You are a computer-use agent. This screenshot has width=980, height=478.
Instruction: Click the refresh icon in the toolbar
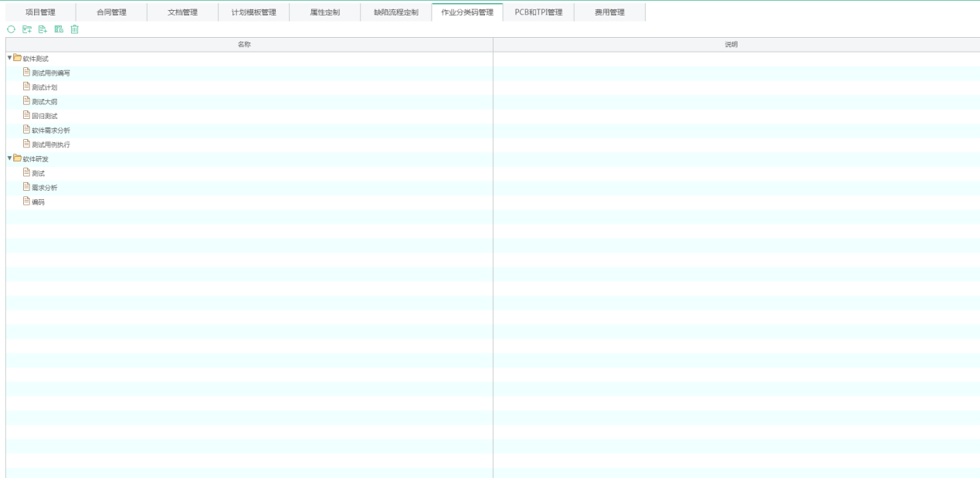11,29
